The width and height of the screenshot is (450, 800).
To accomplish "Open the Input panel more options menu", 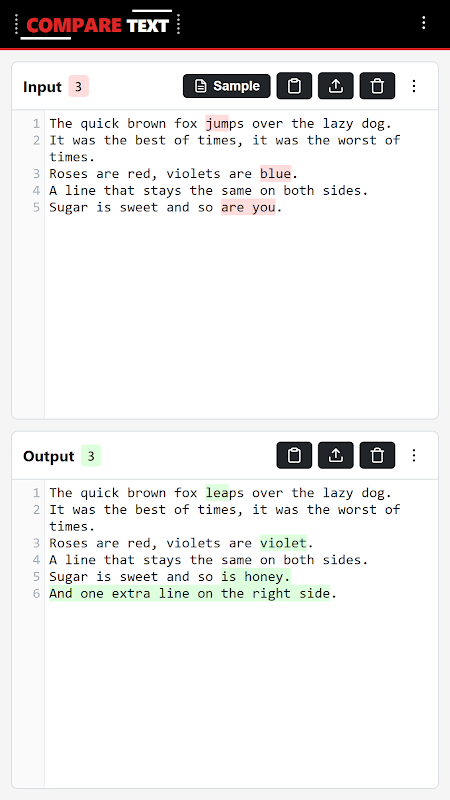I will [414, 86].
